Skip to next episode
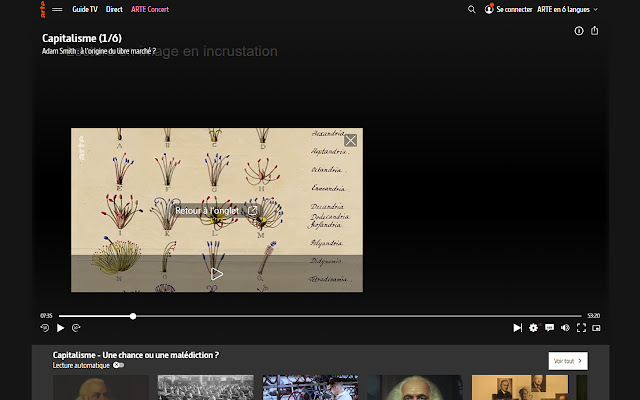The height and width of the screenshot is (400, 640). [x=518, y=328]
